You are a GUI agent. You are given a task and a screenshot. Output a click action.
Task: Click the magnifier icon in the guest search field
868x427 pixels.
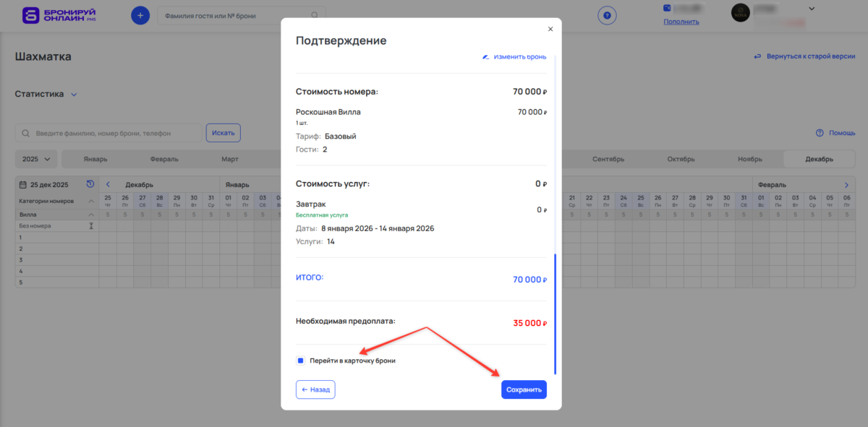click(x=314, y=14)
